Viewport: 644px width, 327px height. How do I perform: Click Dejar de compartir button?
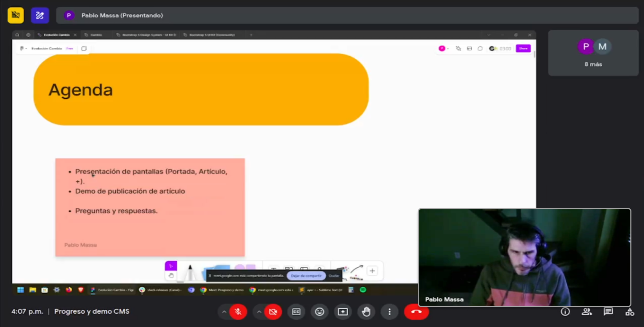(306, 276)
